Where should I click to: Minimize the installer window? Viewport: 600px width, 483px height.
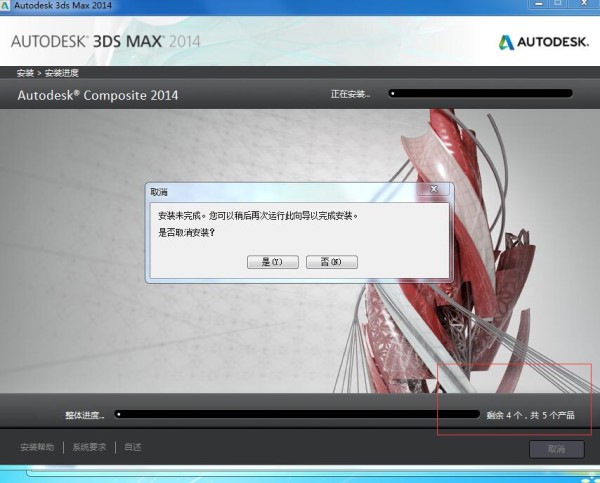[x=539, y=4]
